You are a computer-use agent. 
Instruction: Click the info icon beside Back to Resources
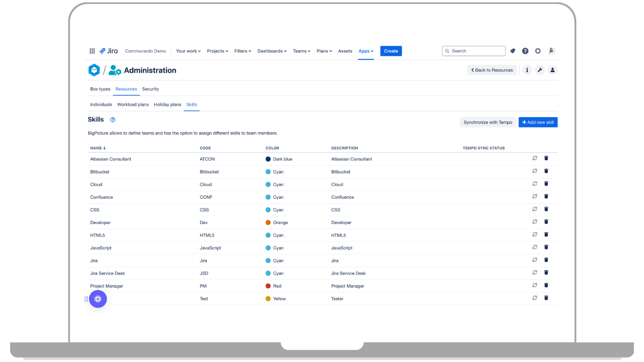(x=527, y=70)
